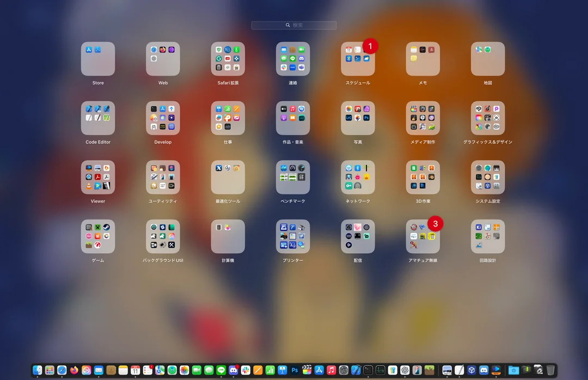Viewport: 588px width, 380px height.
Task: Open Reminders in the Dock
Action: click(x=148, y=370)
